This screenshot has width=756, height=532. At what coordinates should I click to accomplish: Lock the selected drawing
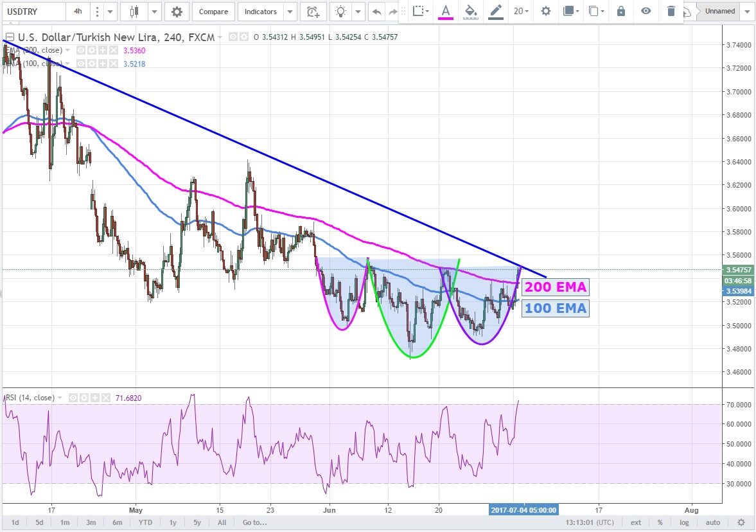coord(620,11)
